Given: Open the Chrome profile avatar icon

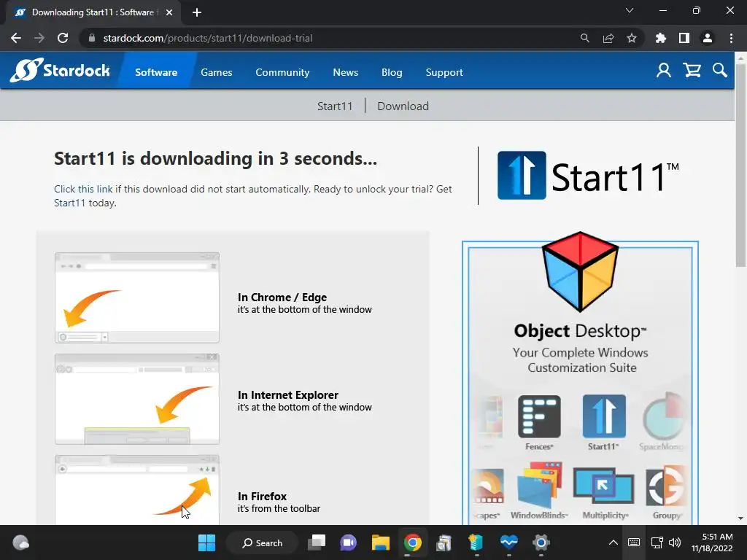Looking at the screenshot, I should 707,38.
